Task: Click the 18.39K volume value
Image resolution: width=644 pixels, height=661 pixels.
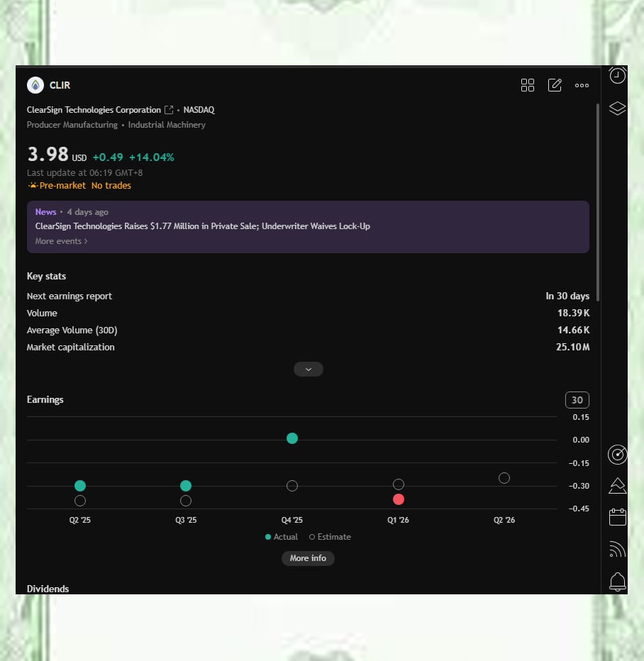Action: (x=574, y=313)
